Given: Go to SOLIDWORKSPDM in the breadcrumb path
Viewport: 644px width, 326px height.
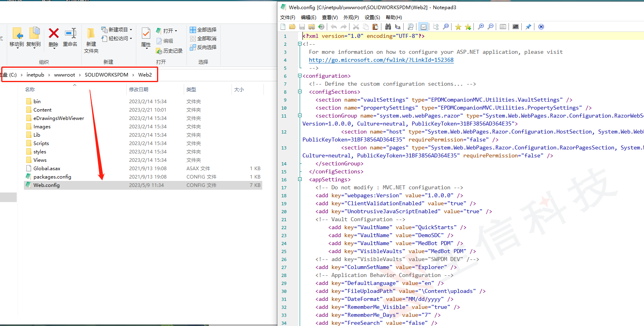Looking at the screenshot, I should 106,75.
